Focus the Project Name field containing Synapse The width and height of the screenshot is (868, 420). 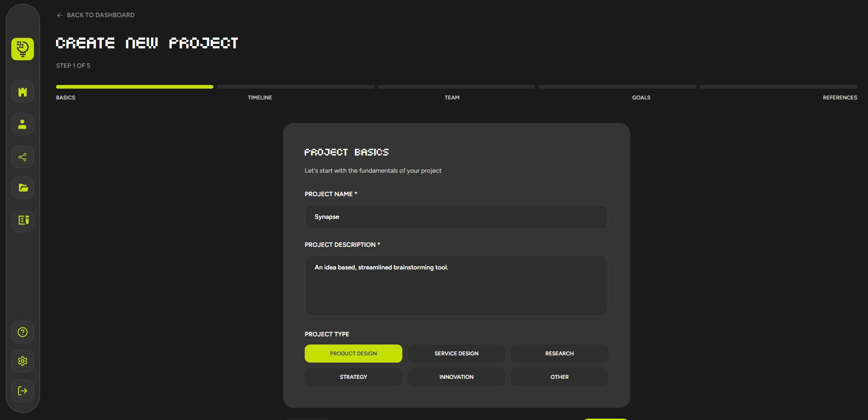(x=457, y=217)
